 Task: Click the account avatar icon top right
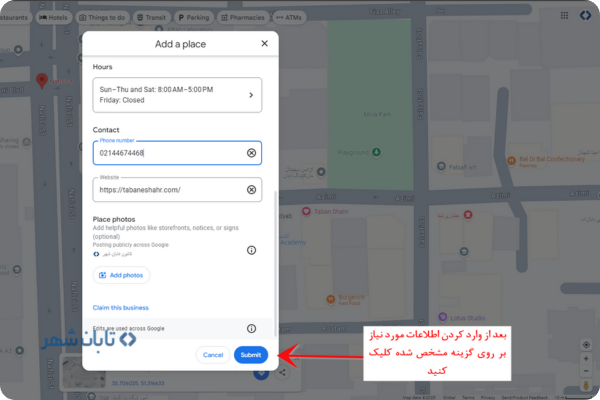pos(585,16)
